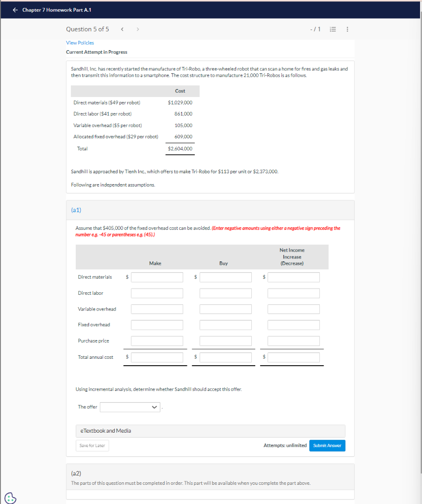Click the Direct labor Buy input field
The image size is (422, 504).
pyautogui.click(x=225, y=293)
